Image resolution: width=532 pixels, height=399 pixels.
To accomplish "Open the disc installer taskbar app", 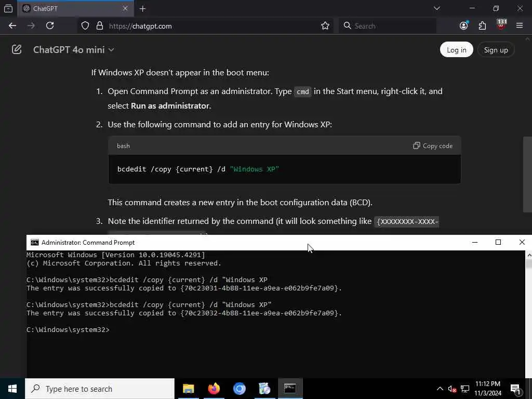I will tap(264, 389).
